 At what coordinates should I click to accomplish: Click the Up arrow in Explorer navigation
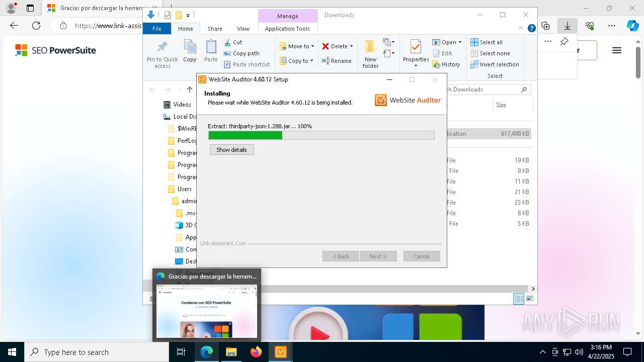click(x=190, y=89)
